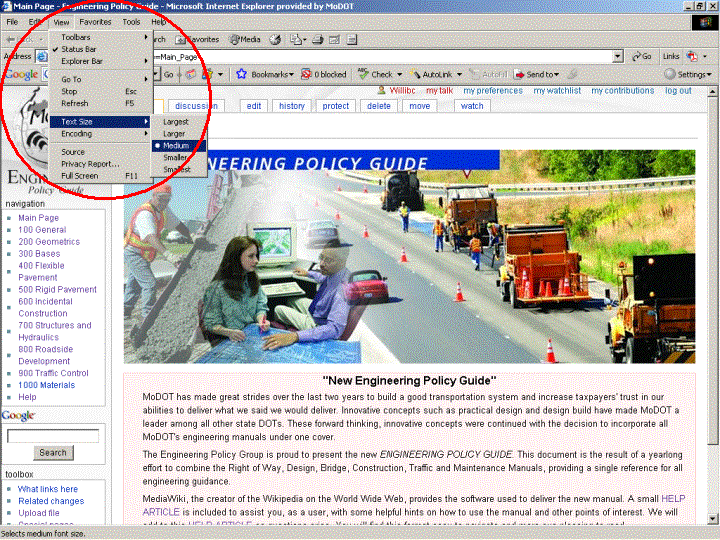Choose Source from View menu
This screenshot has width=720, height=540.
point(101,152)
